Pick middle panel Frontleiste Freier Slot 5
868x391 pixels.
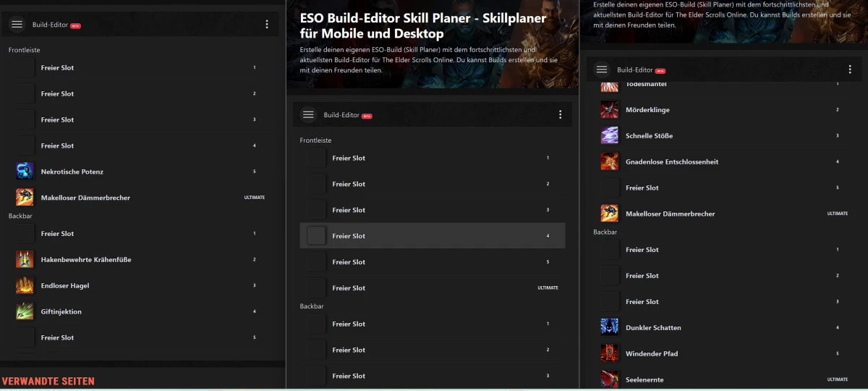(x=433, y=262)
